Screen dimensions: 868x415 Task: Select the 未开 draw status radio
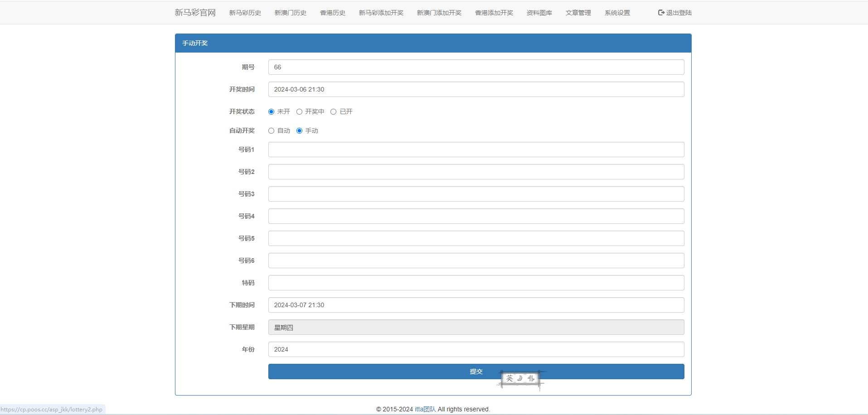click(271, 112)
